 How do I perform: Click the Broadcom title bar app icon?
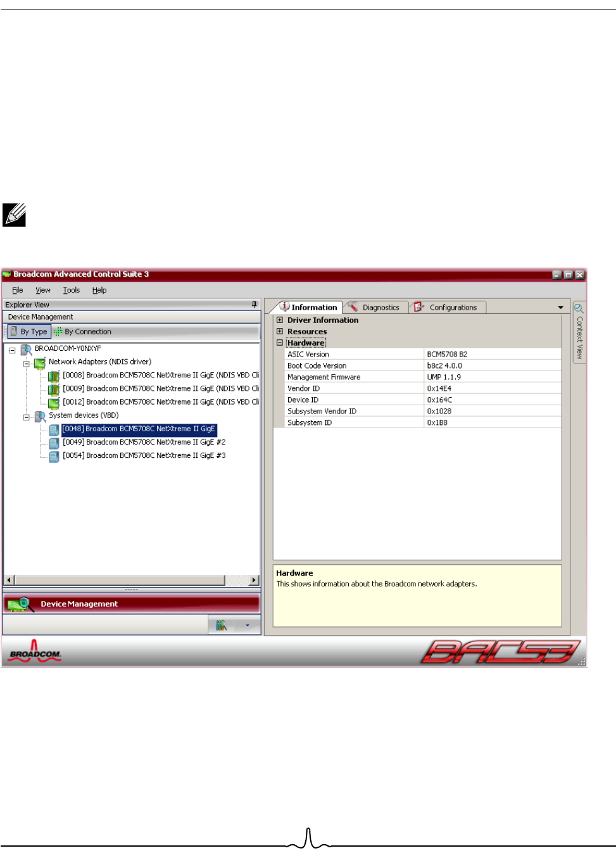(7, 274)
